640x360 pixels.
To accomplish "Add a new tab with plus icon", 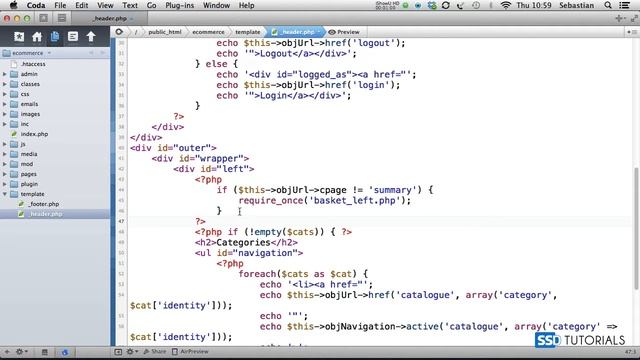I will [620, 18].
